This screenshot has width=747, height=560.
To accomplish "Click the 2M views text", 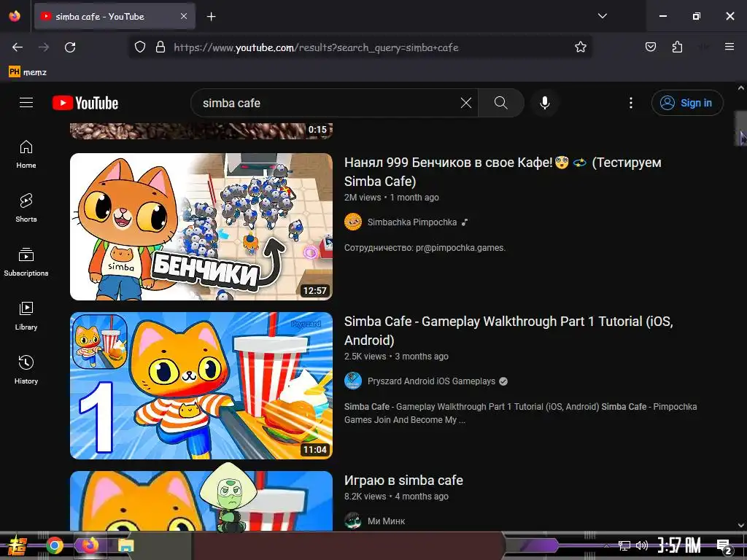I will point(363,197).
